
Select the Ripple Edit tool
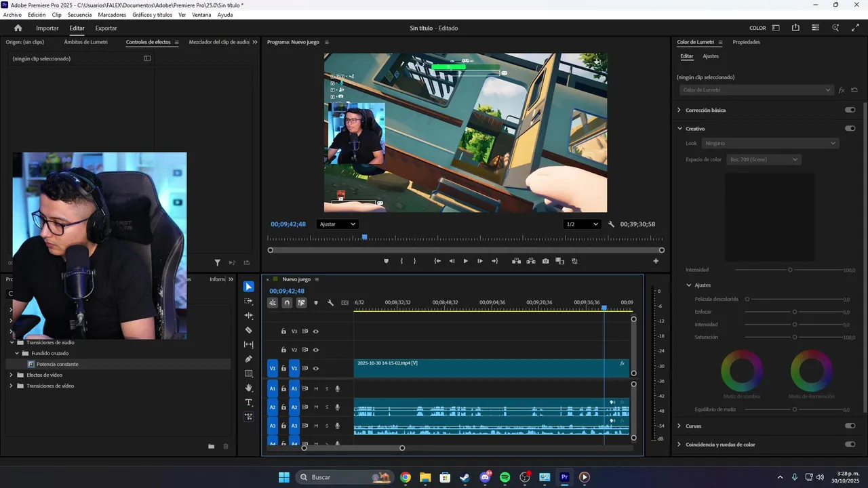pyautogui.click(x=249, y=316)
